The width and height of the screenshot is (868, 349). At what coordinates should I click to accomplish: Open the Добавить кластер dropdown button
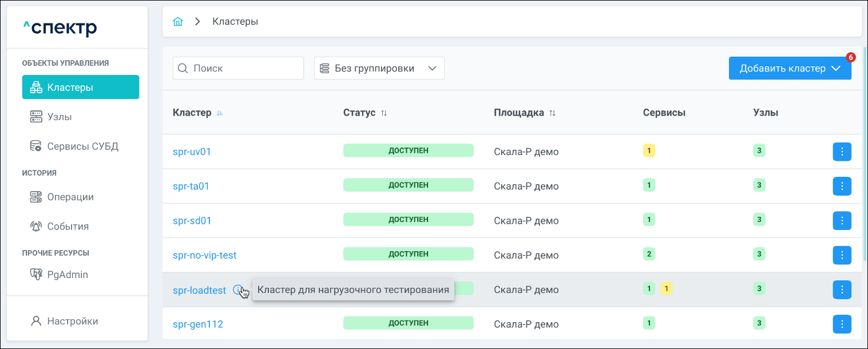tap(790, 68)
